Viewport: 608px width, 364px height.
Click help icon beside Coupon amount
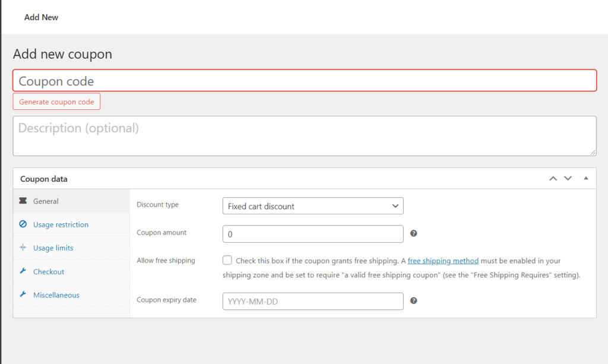414,233
